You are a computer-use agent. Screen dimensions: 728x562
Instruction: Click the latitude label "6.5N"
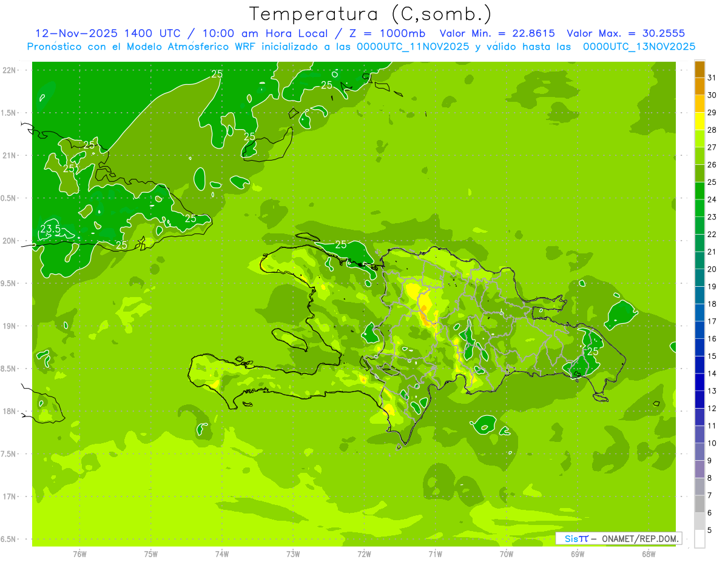pyautogui.click(x=9, y=540)
